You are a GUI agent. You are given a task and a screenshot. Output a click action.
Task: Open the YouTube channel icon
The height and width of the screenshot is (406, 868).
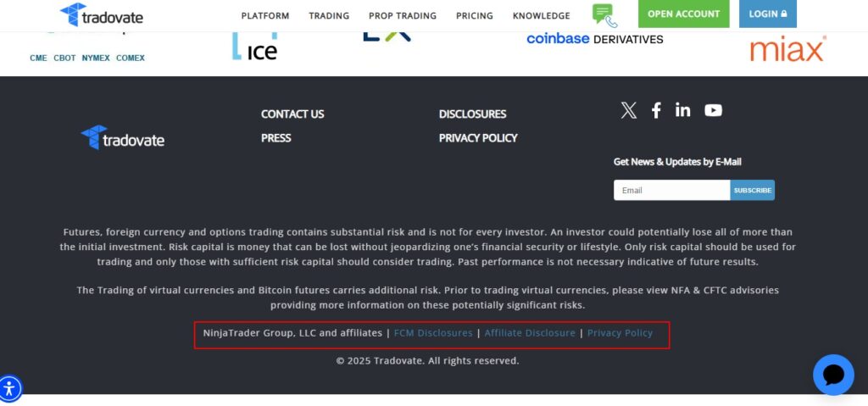tap(714, 110)
